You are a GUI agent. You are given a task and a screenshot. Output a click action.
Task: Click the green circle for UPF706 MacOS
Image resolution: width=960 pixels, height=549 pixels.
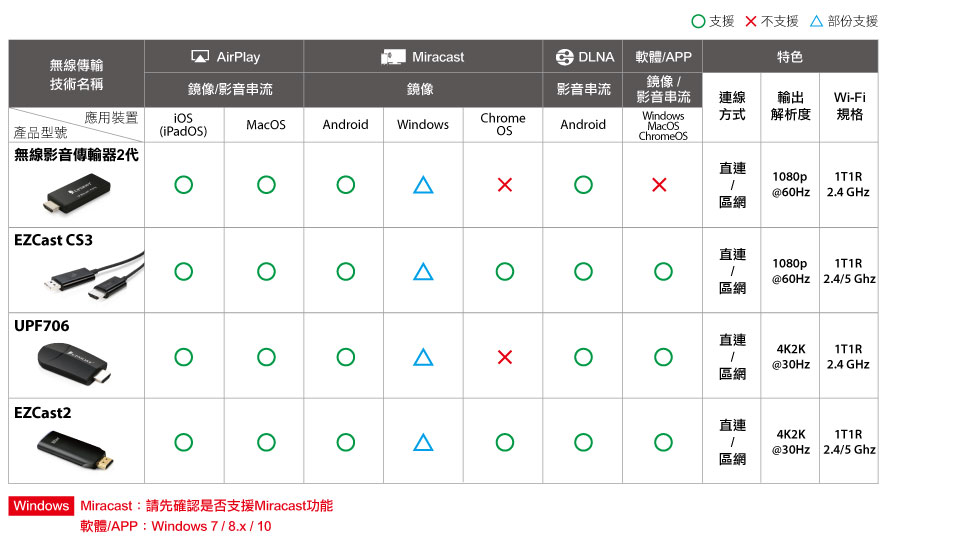[266, 357]
